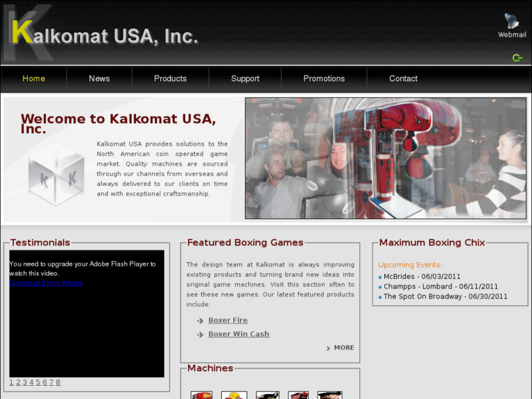Follow the Boxer Fire link
532x399 pixels.
228,320
